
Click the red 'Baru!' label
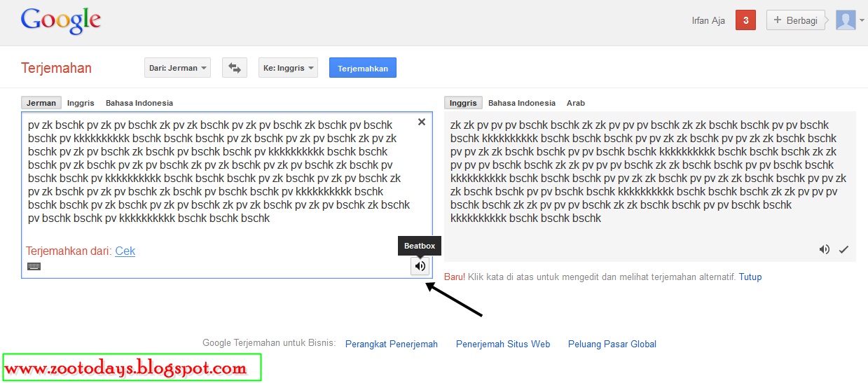tap(455, 277)
